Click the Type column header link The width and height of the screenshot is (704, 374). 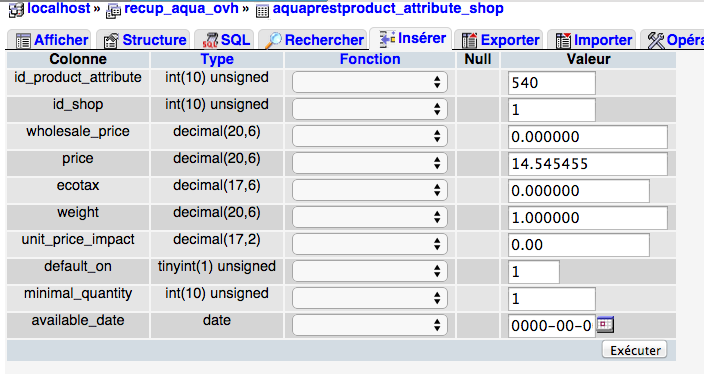[x=217, y=59]
